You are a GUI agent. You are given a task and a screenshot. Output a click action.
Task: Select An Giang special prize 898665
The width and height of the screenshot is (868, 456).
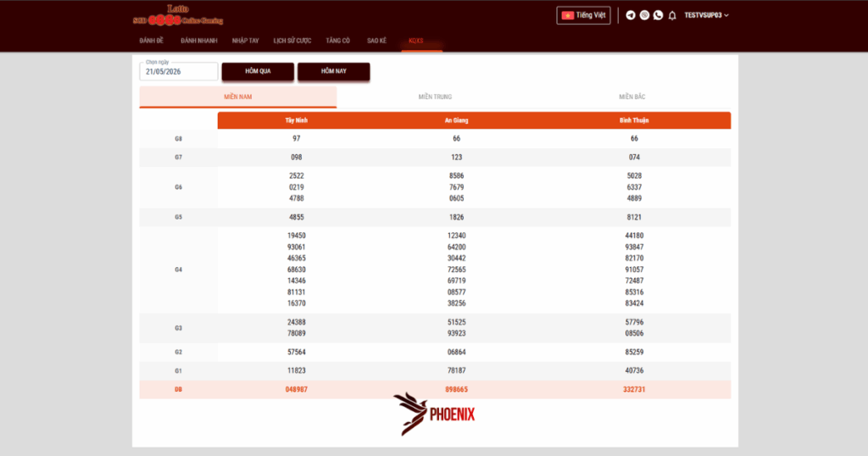pyautogui.click(x=456, y=390)
